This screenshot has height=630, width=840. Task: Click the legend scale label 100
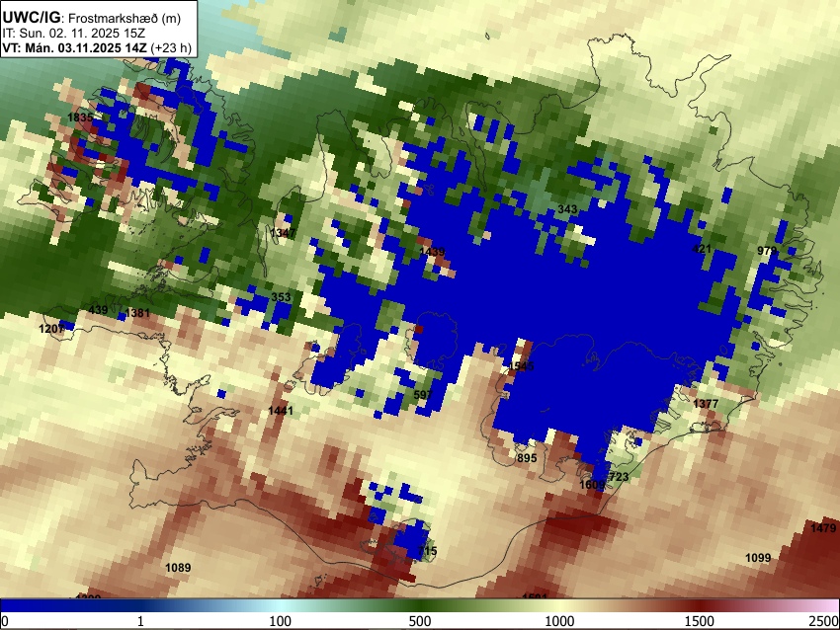click(x=281, y=621)
